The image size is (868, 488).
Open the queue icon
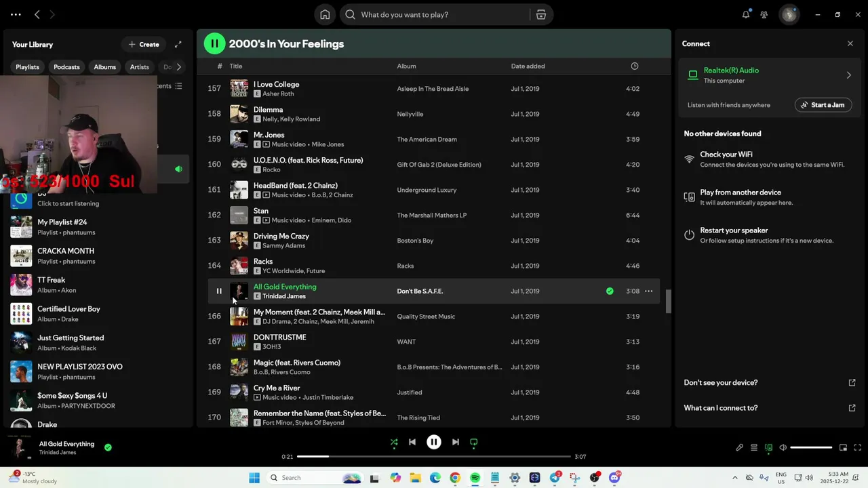click(754, 447)
